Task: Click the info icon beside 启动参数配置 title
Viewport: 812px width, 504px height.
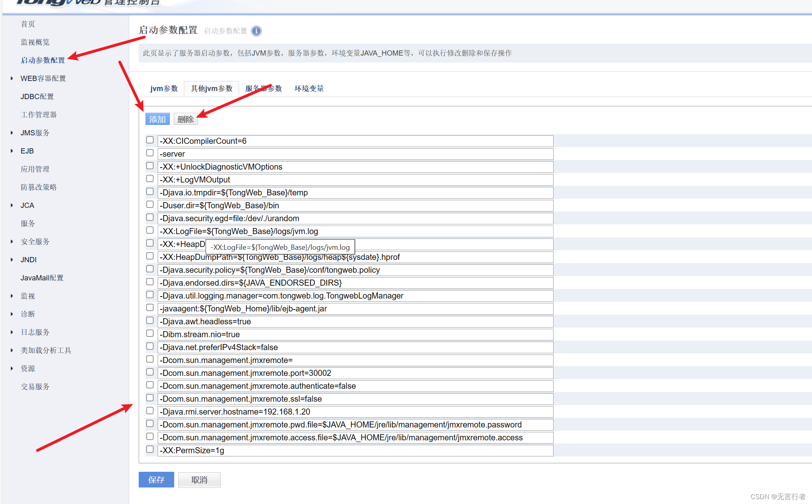Action: coord(256,31)
